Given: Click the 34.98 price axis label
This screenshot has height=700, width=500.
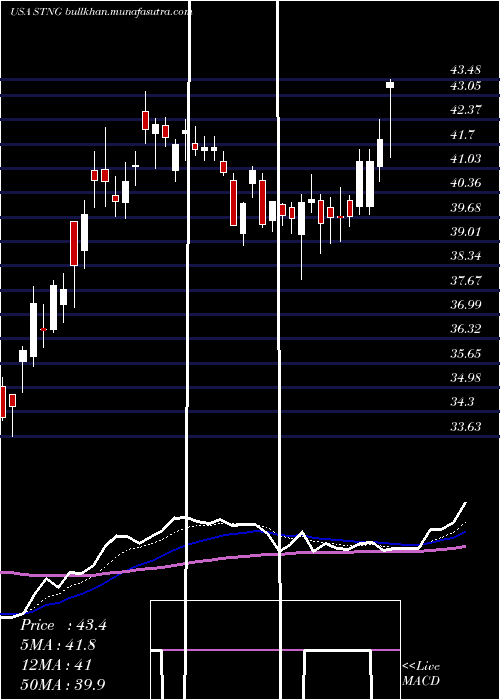Looking at the screenshot, I should tap(465, 378).
